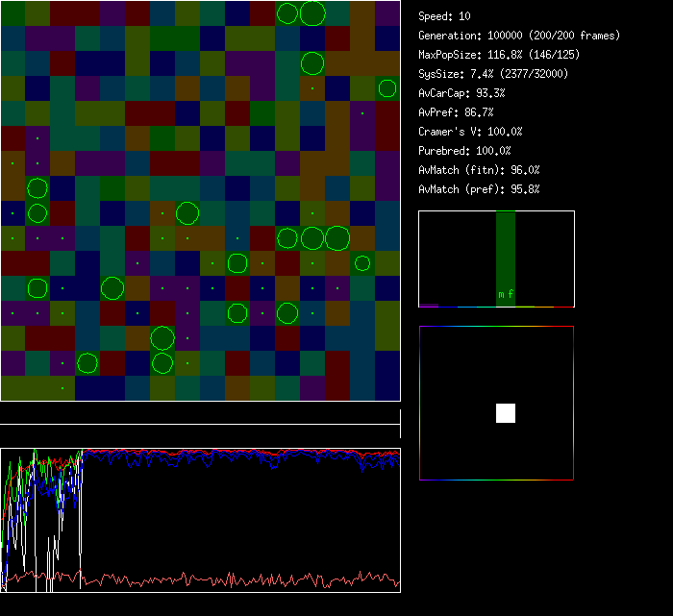673x616 pixels.
Task: Click the AvMatch (fitn) reading
Action: point(479,170)
